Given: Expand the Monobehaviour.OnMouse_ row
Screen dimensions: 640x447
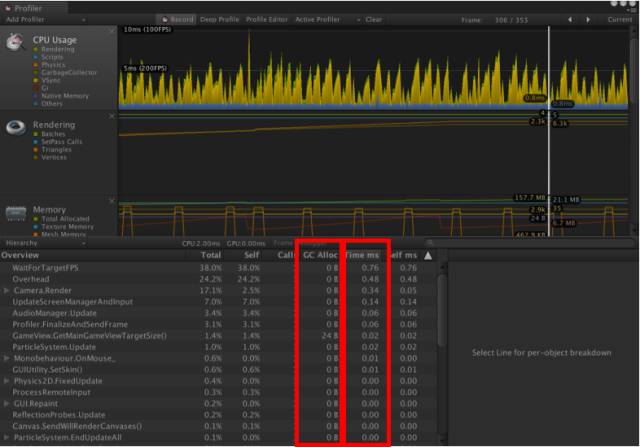Looking at the screenshot, I should (7, 358).
